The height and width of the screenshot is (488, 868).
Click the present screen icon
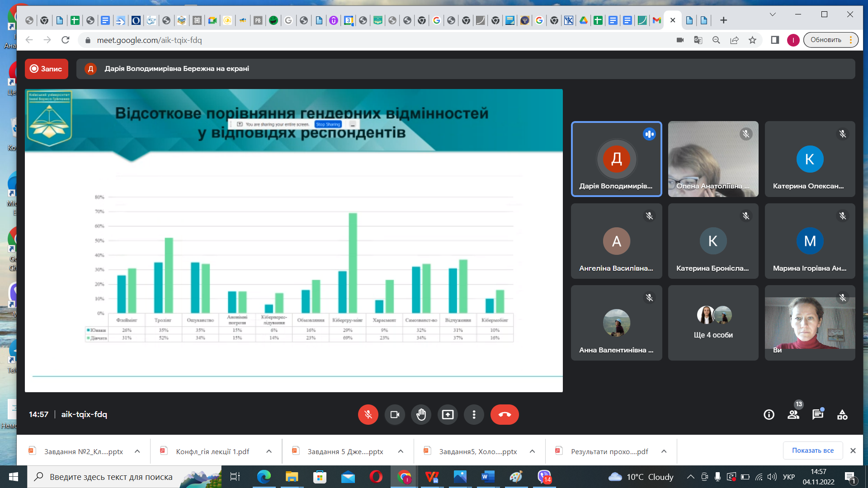pyautogui.click(x=448, y=414)
